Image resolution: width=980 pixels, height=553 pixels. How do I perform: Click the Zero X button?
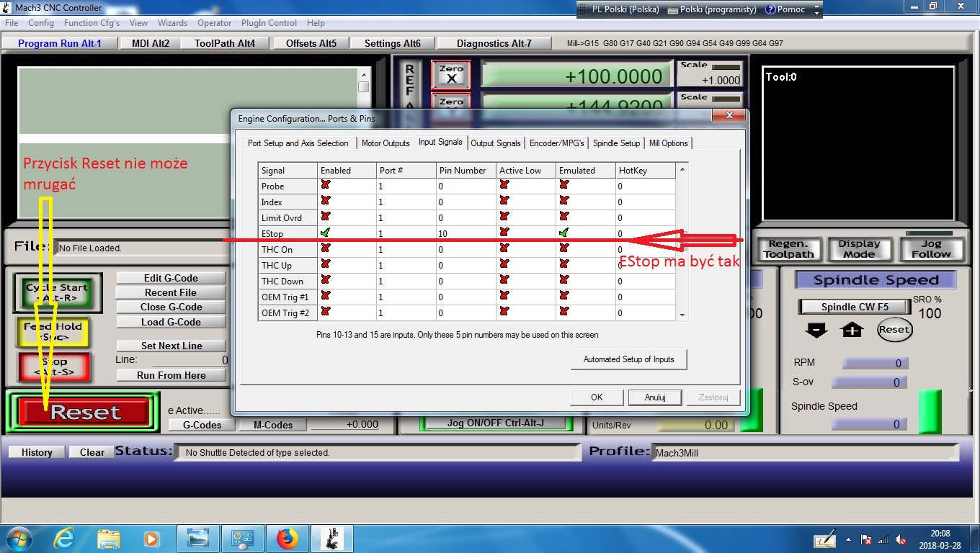pos(451,75)
